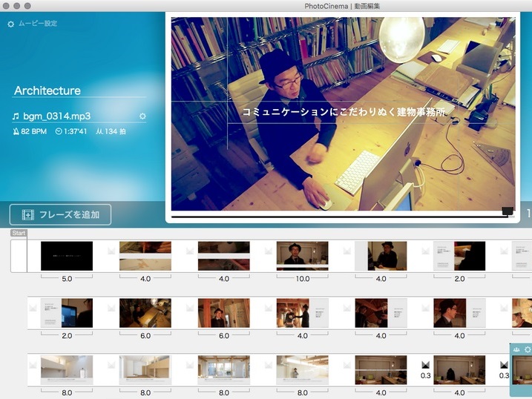
Task: Click the music note icon before bgm_0314.mp3
Action: tap(15, 116)
